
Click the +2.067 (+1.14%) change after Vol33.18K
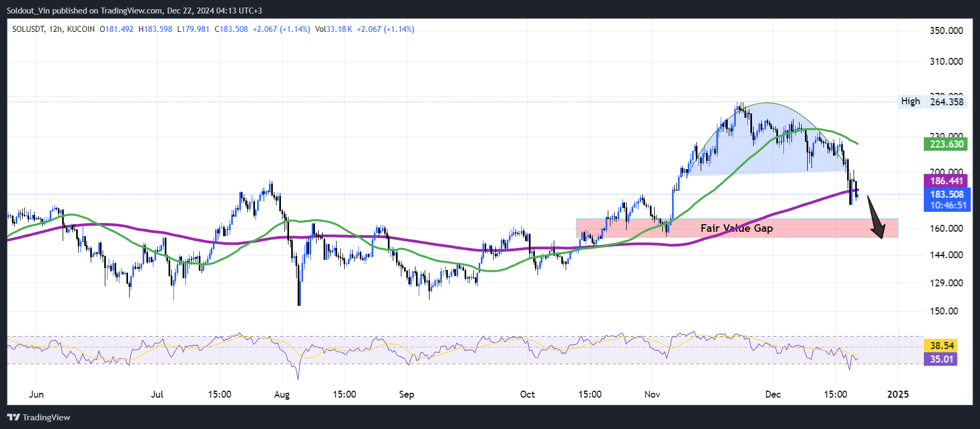point(386,29)
